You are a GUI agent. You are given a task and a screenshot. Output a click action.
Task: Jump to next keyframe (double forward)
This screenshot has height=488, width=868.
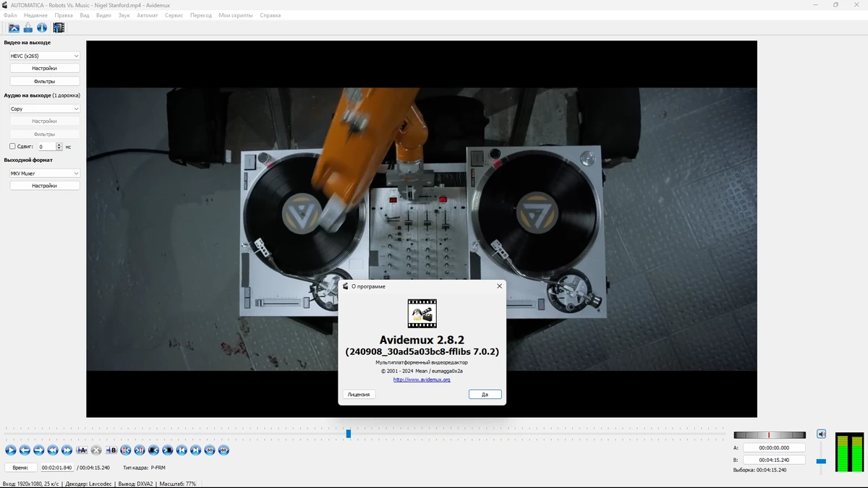[67, 450]
